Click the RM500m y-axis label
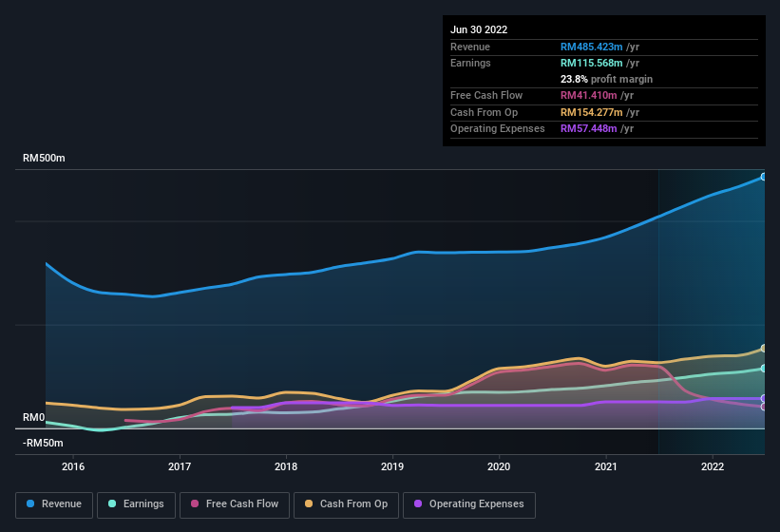The image size is (780, 532). [x=44, y=159]
